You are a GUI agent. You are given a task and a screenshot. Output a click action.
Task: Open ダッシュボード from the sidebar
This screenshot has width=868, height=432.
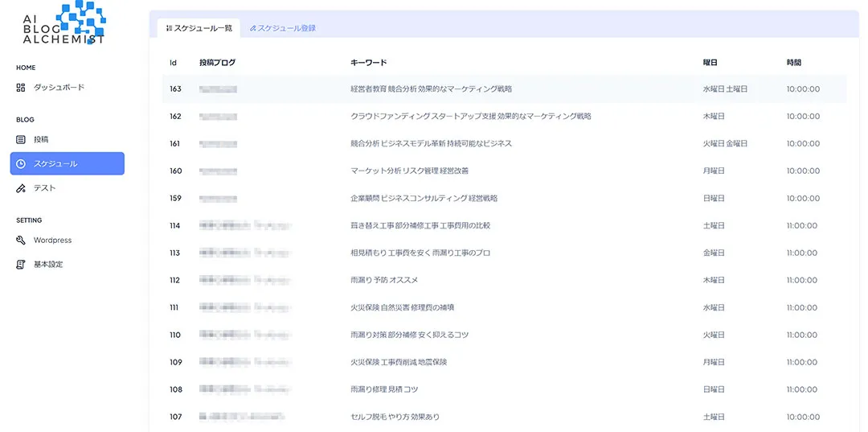pyautogui.click(x=59, y=87)
